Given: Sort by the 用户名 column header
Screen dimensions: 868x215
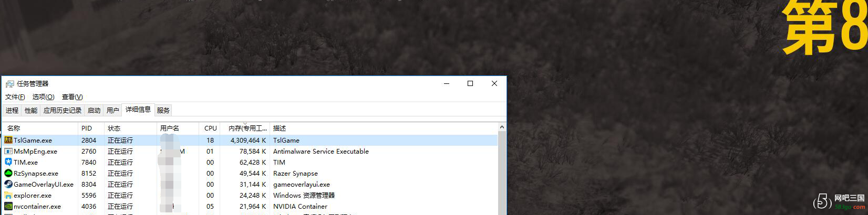Looking at the screenshot, I should click(x=178, y=128).
